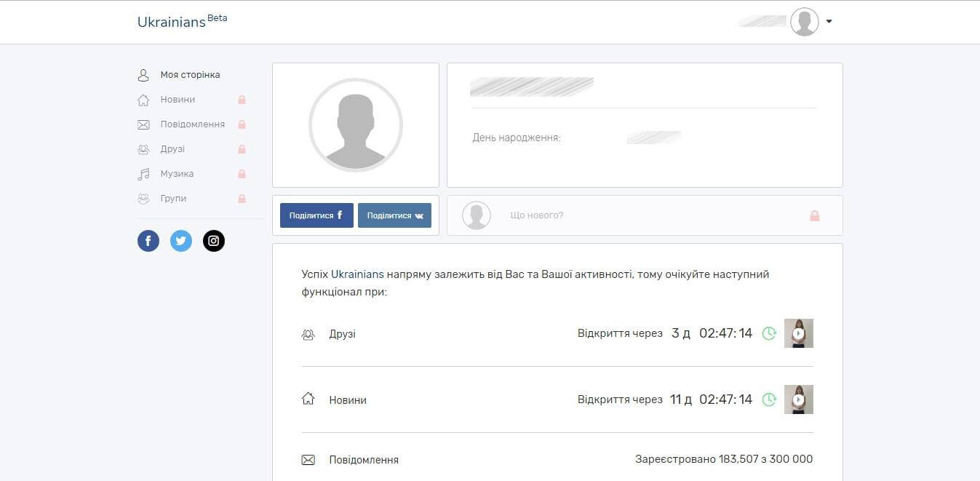Viewport: 980px width, 481px height.
Task: Click the lock icon next to sidebar Повідомлення
Action: (x=242, y=124)
